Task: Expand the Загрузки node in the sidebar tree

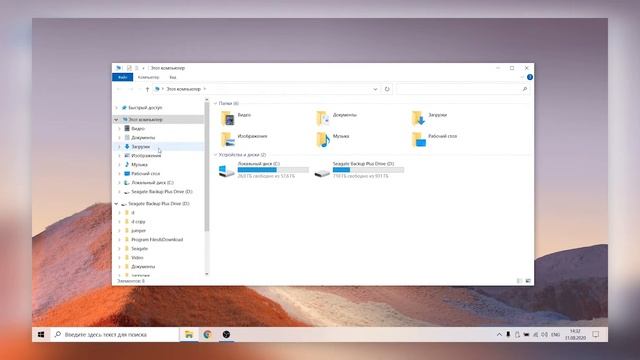Action: tap(119, 147)
